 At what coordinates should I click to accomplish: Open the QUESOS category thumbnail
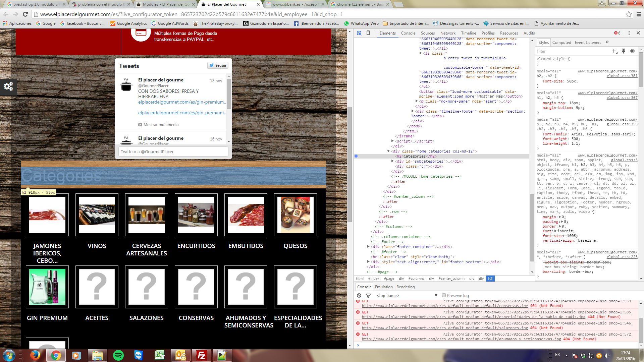[x=295, y=215]
